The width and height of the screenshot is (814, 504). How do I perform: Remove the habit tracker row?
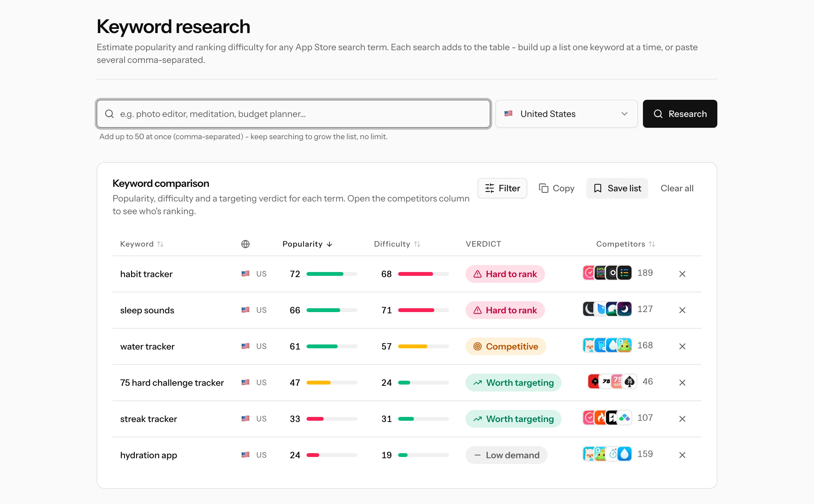pyautogui.click(x=682, y=274)
